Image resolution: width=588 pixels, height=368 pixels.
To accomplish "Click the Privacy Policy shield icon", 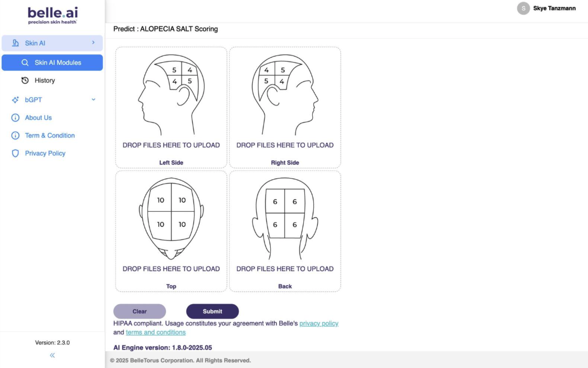I will click(x=15, y=153).
